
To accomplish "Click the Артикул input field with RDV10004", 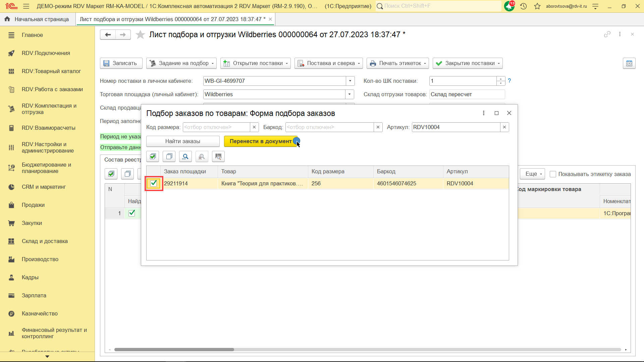I will coord(455,127).
